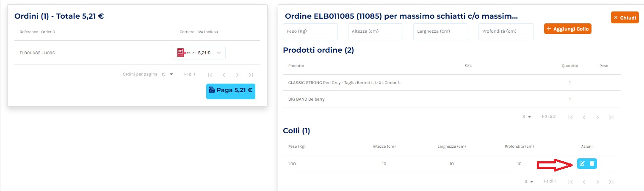Expand Ordini per pagina dropdown

pos(168,74)
